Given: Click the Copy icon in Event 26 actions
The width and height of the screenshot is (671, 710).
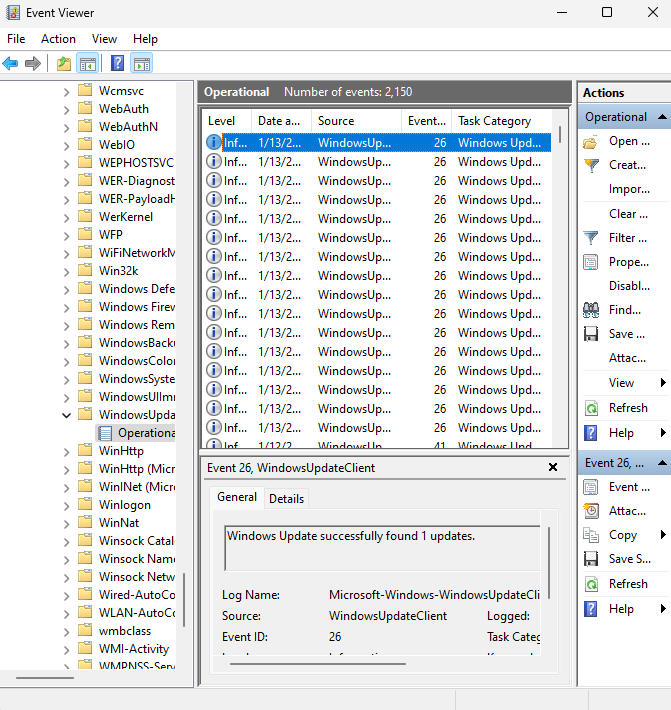Looking at the screenshot, I should pos(591,535).
